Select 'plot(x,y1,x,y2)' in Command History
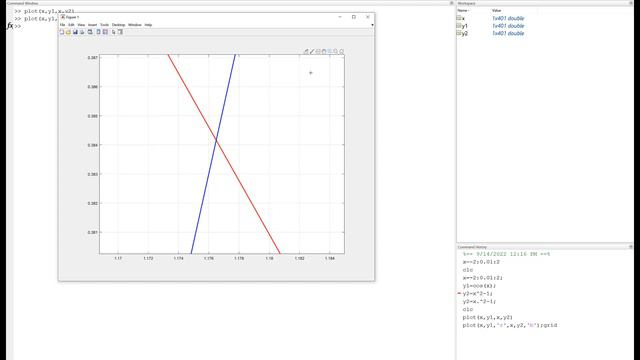The height and width of the screenshot is (360, 640). coord(488,317)
